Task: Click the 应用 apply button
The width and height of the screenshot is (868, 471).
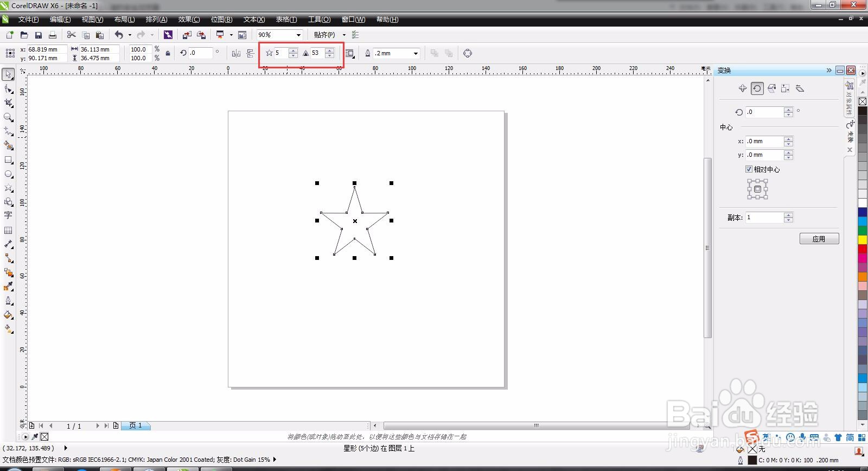Action: coord(819,239)
